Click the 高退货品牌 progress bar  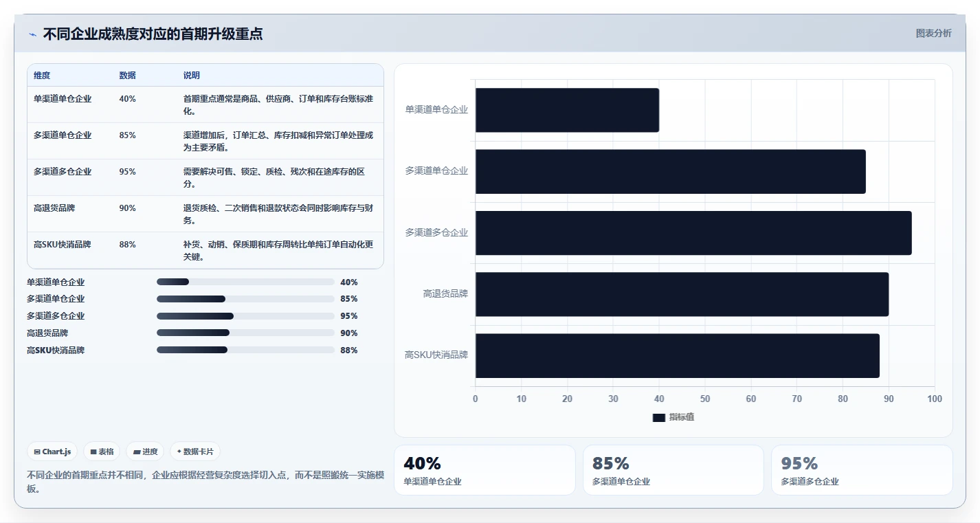(245, 333)
